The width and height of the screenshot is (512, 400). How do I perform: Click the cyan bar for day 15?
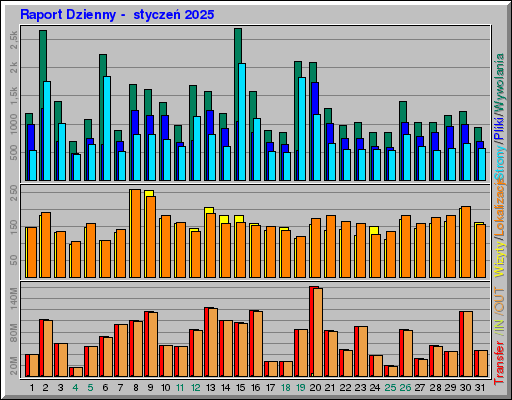click(242, 122)
